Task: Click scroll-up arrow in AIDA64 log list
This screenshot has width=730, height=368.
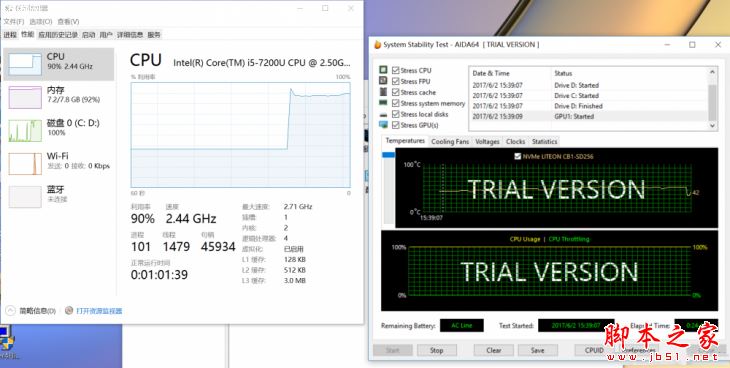Action: 712,72
